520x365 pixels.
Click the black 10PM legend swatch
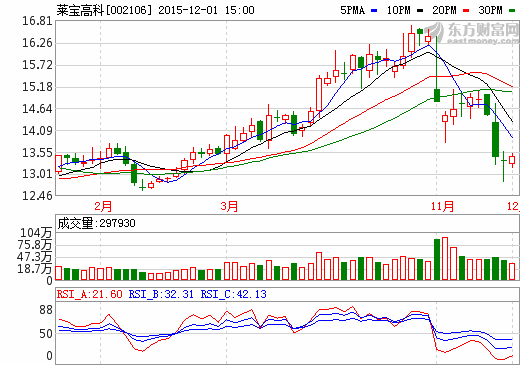coord(420,11)
